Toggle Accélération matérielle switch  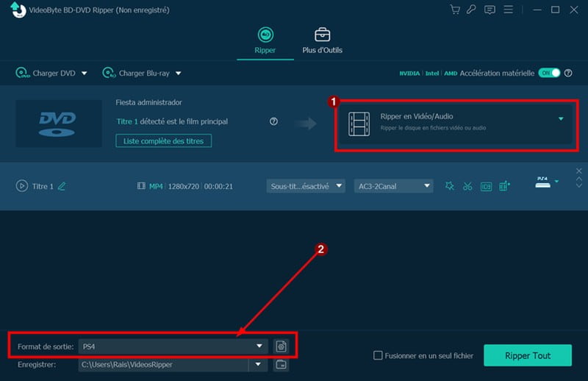[x=549, y=73]
